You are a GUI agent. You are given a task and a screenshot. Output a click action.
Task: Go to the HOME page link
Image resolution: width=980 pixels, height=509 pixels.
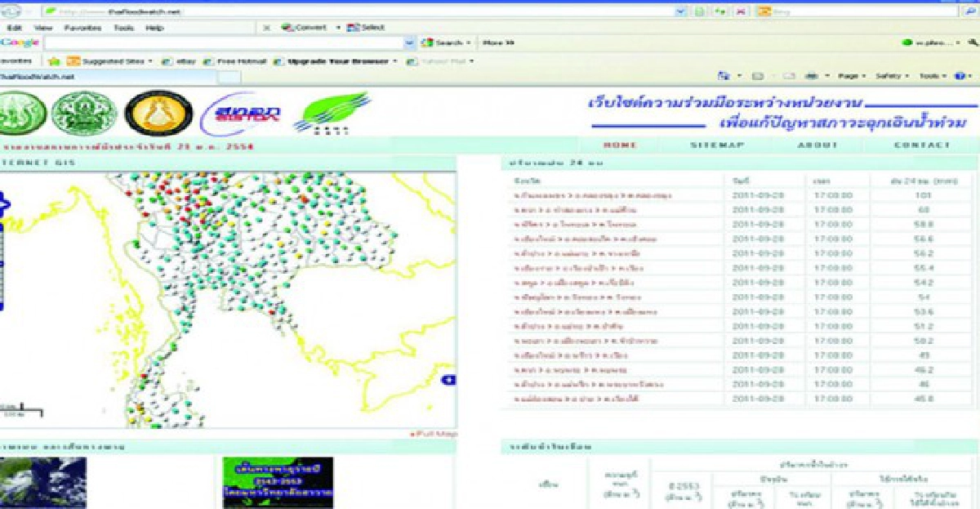[x=620, y=145]
